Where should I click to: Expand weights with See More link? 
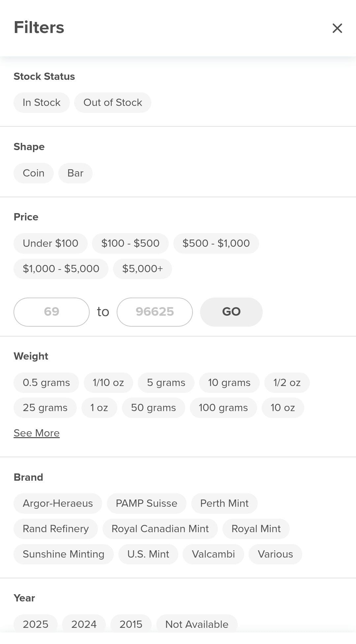[x=37, y=433]
